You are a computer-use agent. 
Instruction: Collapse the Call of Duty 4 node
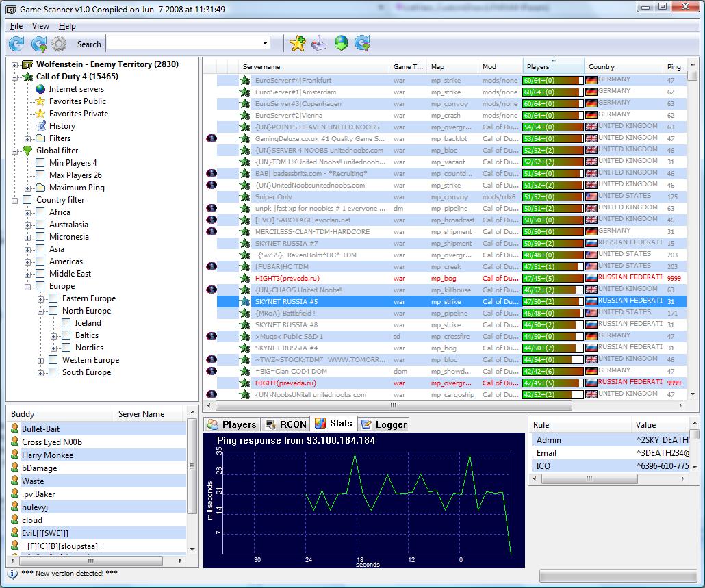pos(15,77)
